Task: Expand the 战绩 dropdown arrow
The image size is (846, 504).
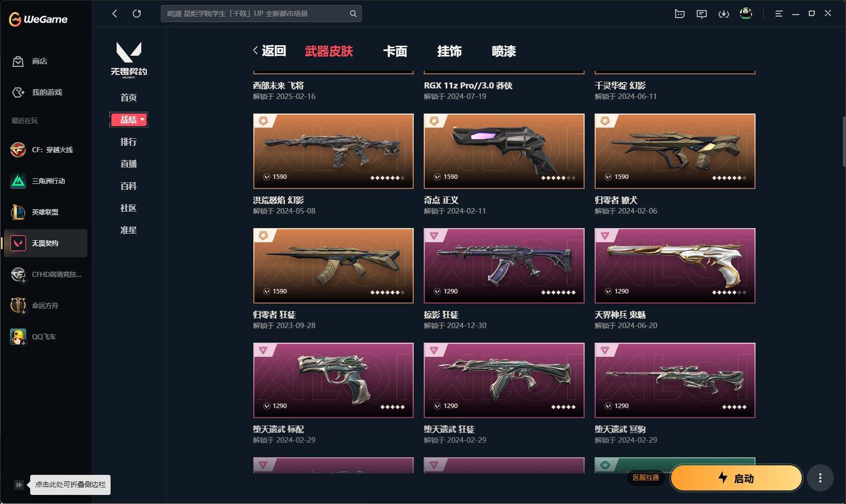Action: pos(142,120)
